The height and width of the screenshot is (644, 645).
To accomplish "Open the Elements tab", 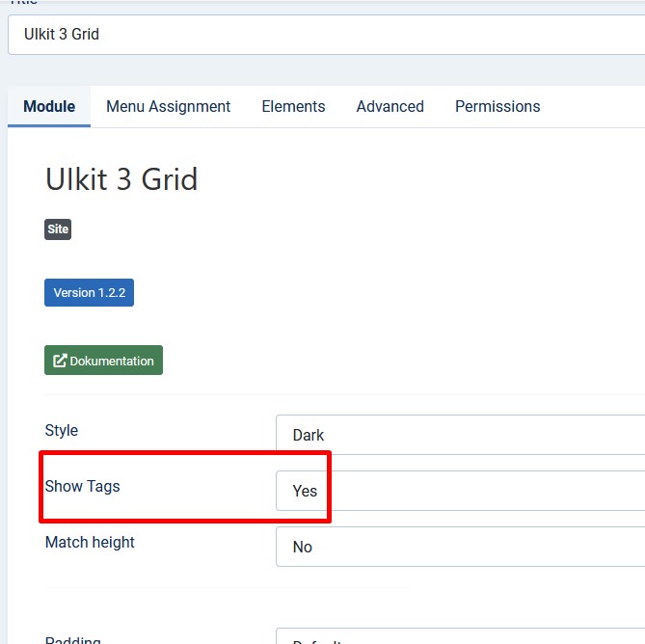I will pyautogui.click(x=293, y=106).
